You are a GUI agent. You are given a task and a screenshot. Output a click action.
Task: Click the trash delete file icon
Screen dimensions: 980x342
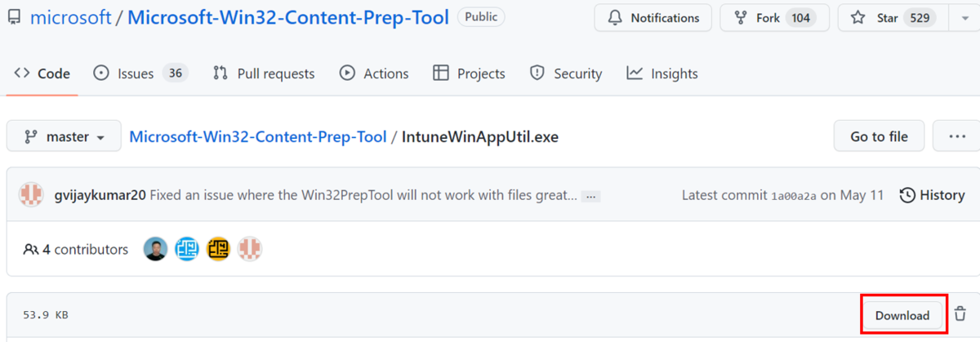tap(960, 314)
